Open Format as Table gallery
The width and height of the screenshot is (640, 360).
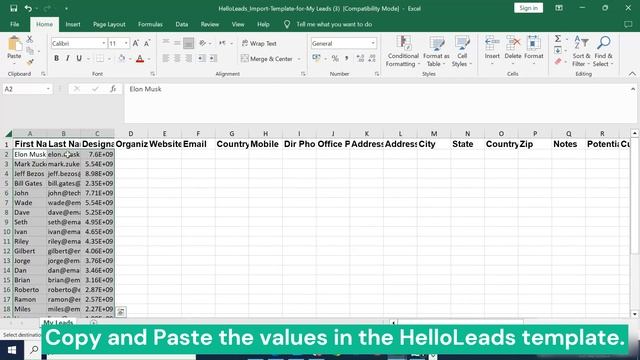pyautogui.click(x=436, y=51)
